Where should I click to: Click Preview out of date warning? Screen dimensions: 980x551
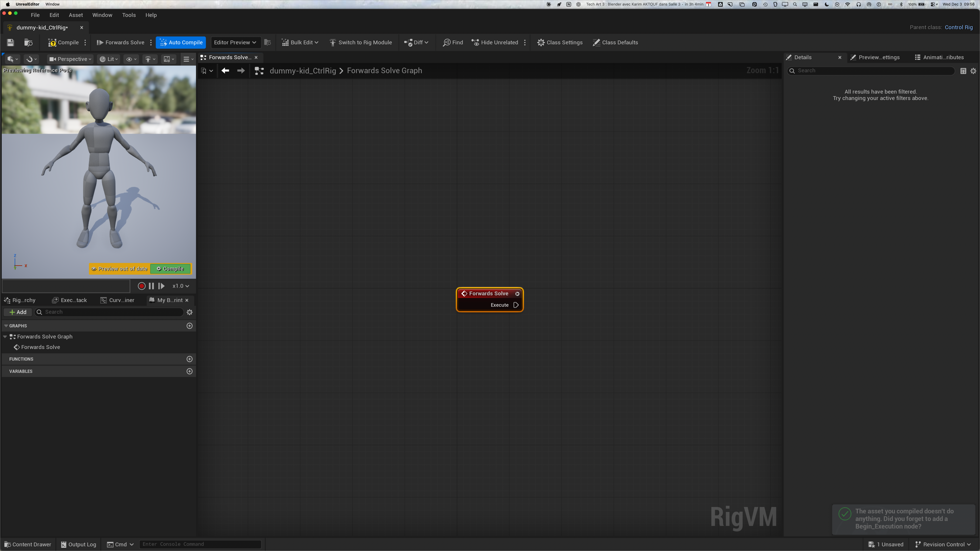pos(119,269)
